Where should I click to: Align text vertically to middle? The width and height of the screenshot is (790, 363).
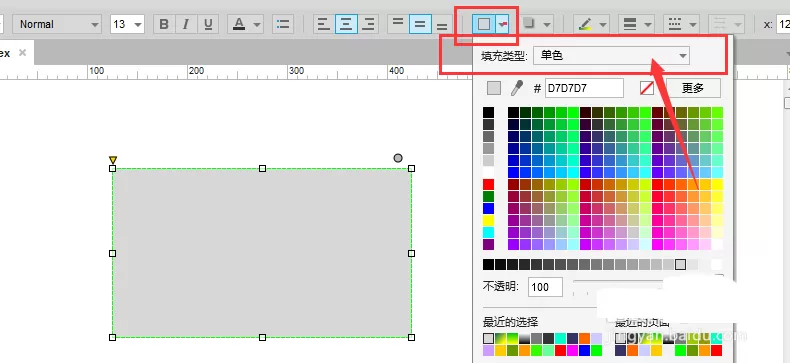420,24
